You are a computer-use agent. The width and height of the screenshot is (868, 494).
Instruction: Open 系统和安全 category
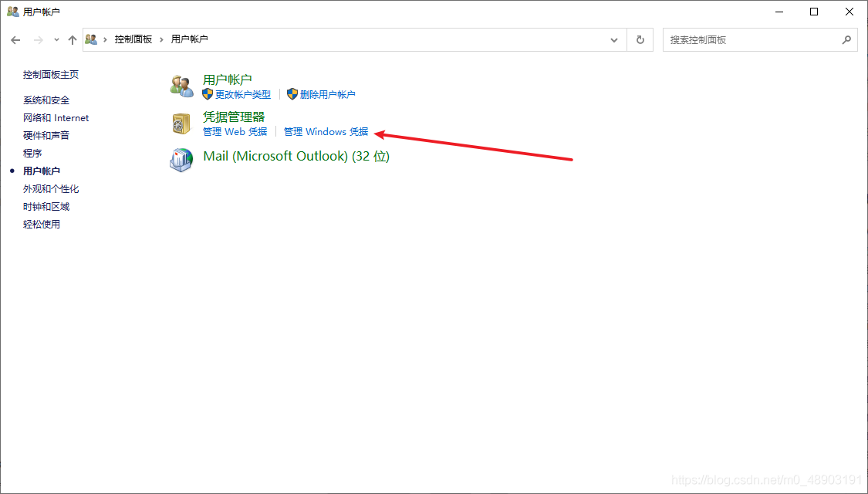(x=46, y=100)
